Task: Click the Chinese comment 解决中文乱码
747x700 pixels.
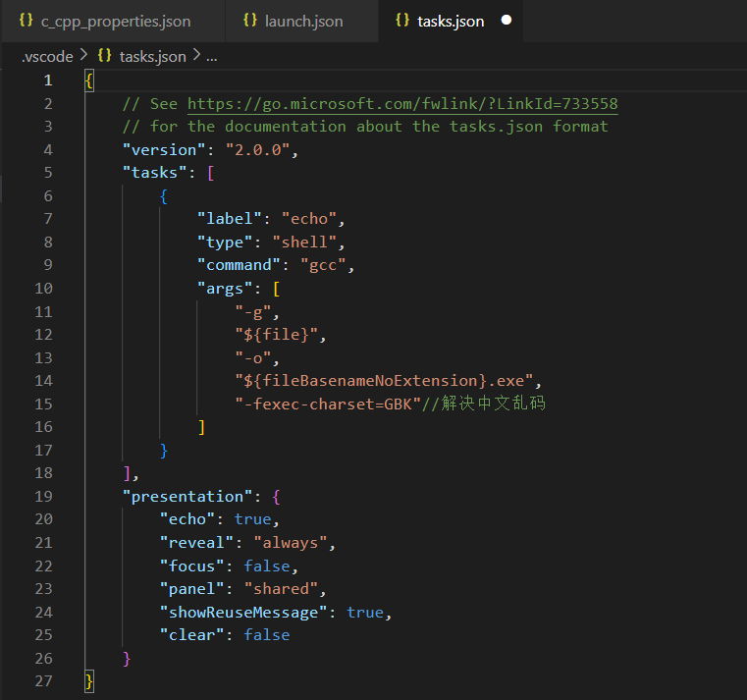Action: tap(493, 404)
